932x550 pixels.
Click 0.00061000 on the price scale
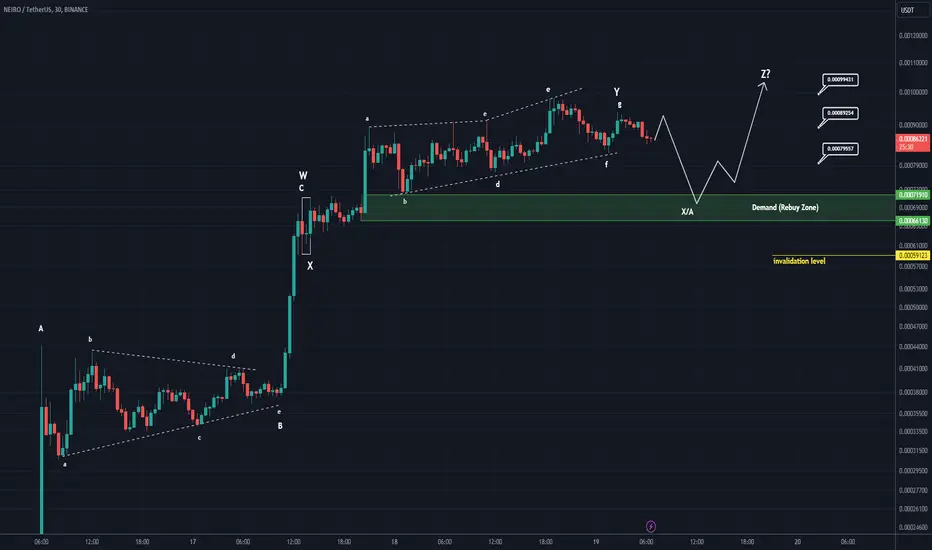click(912, 246)
